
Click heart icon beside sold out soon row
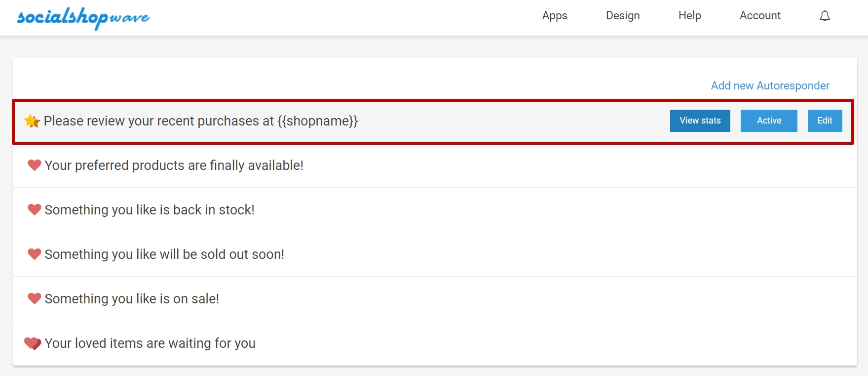click(35, 254)
